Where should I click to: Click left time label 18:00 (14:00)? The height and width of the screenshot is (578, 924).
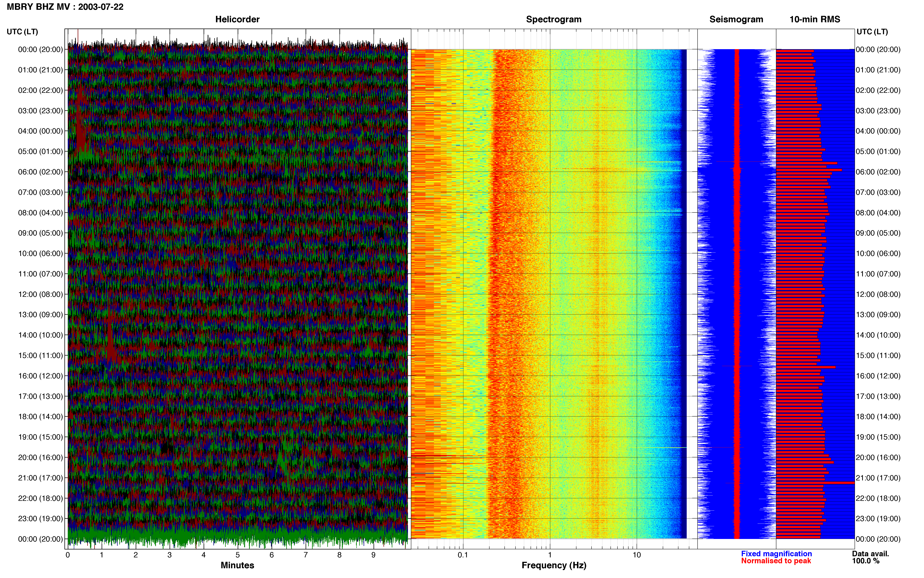pos(41,417)
